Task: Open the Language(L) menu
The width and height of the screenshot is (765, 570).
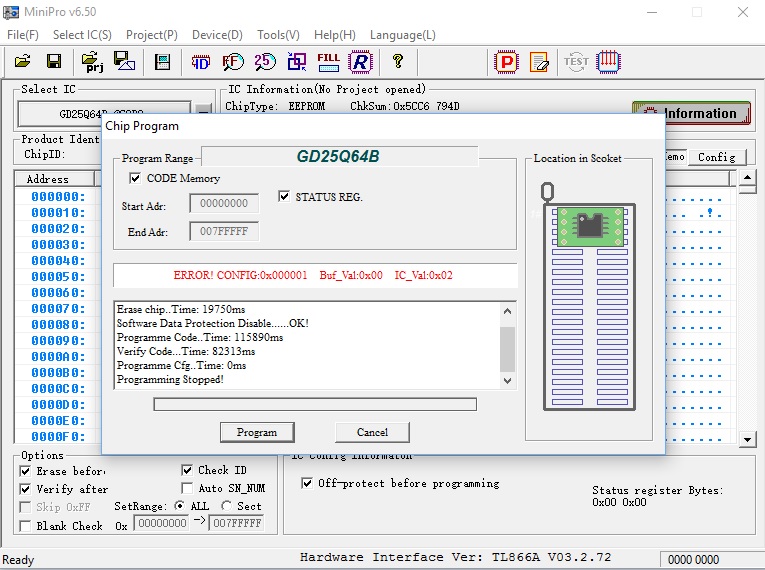Action: (x=403, y=35)
